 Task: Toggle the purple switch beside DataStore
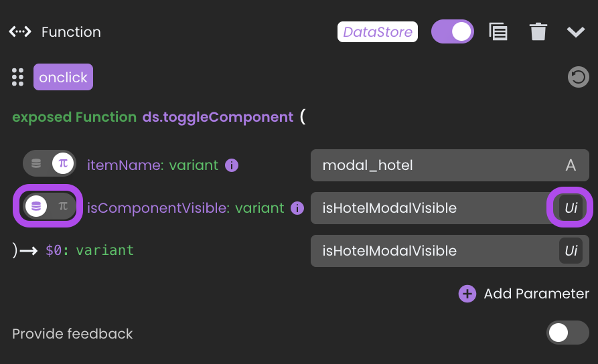[452, 31]
